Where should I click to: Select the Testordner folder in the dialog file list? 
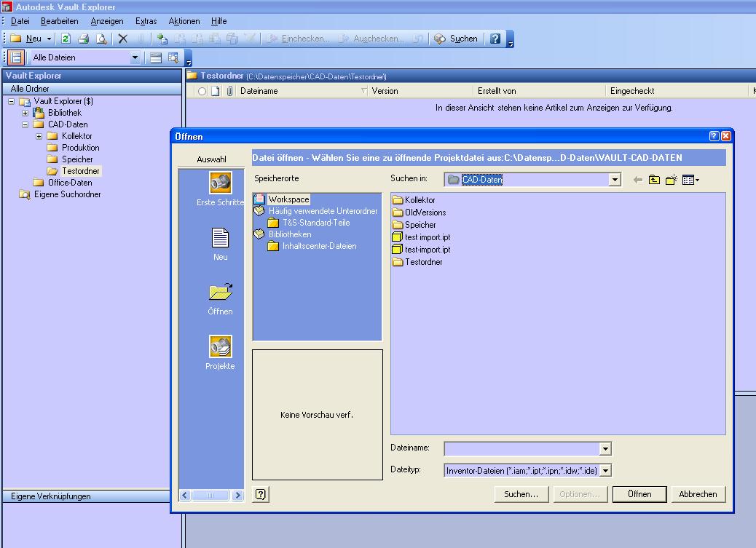417,262
